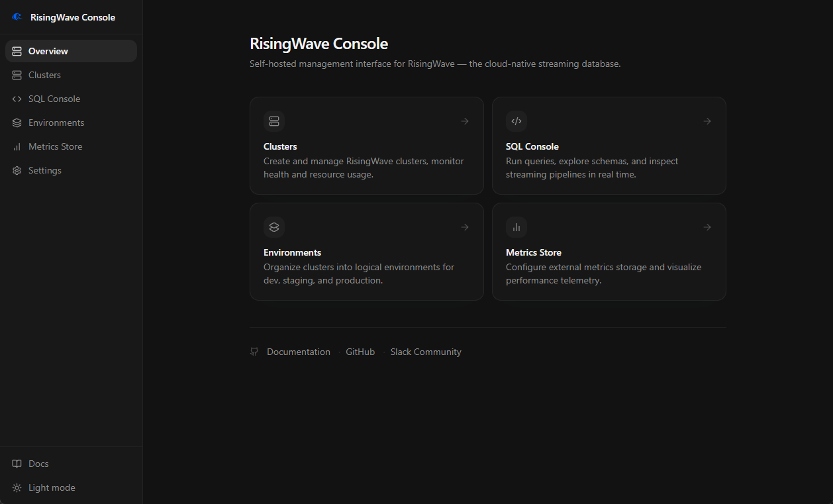Viewport: 833px width, 504px height.
Task: Click the Environments layers icon in sidebar
Action: pos(17,123)
